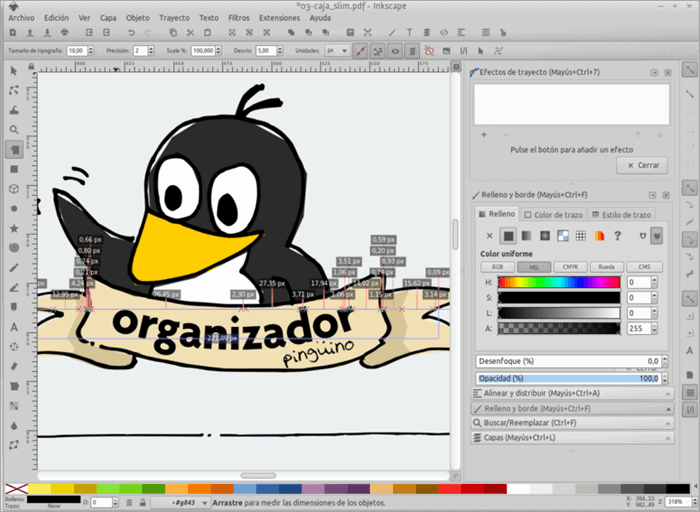Select the Pencil freehand tool
The height and width of the screenshot is (512, 700).
click(14, 268)
